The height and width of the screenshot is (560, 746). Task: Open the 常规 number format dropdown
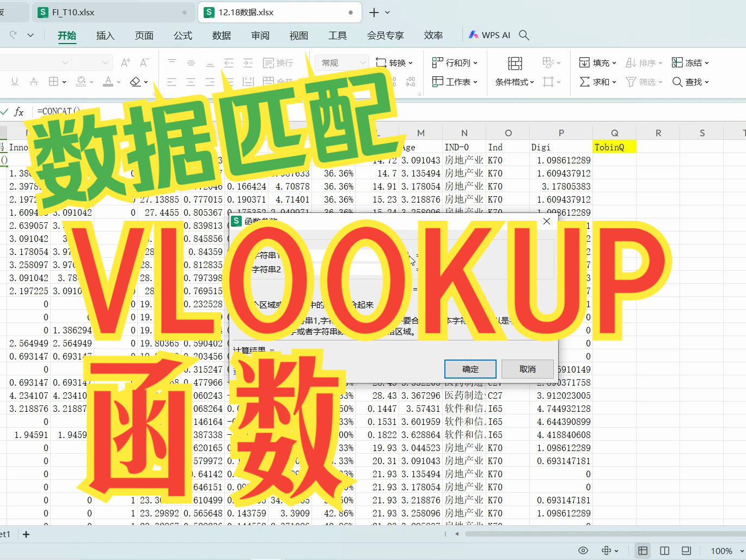point(340,62)
